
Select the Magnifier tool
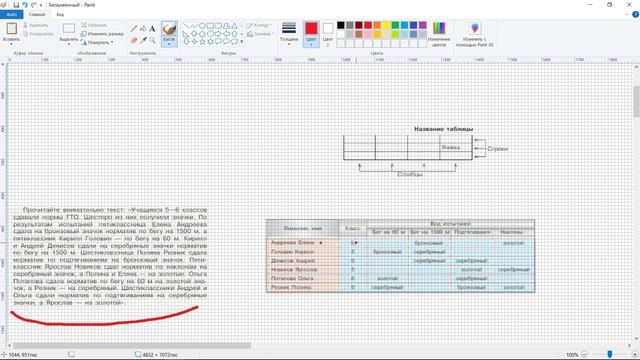[152, 40]
